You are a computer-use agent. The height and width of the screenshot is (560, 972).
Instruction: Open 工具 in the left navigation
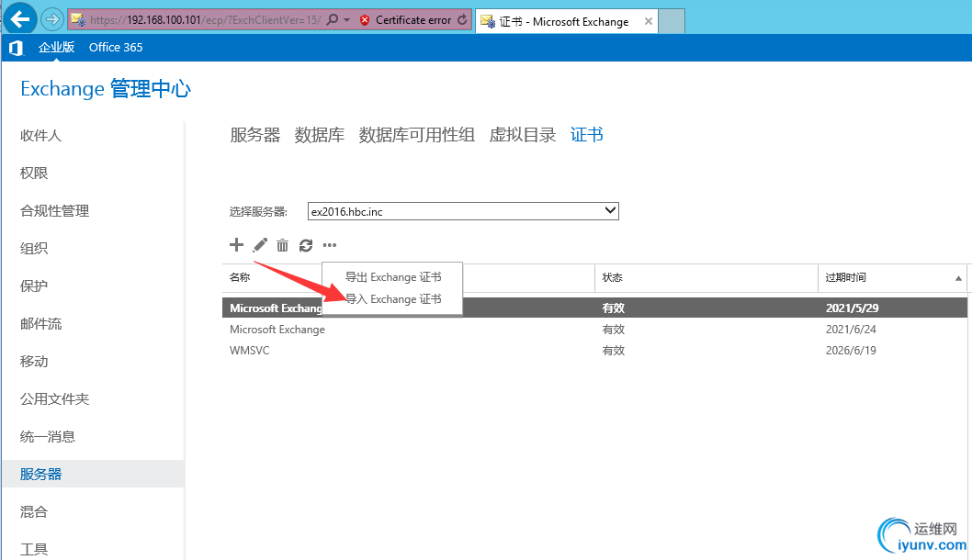pyautogui.click(x=34, y=550)
